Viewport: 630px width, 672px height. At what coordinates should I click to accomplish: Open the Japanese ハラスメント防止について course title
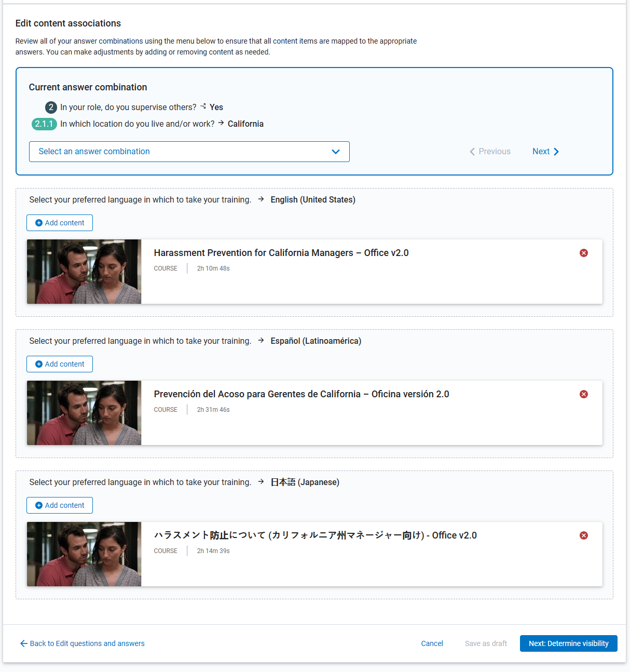pos(315,535)
